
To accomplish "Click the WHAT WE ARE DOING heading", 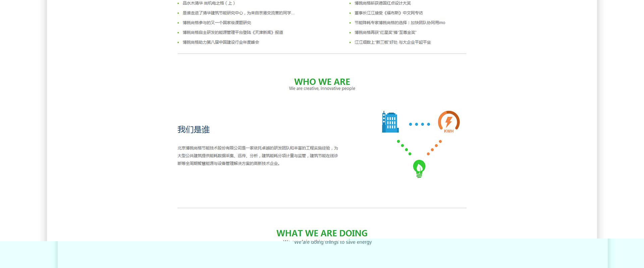I will pyautogui.click(x=322, y=233).
